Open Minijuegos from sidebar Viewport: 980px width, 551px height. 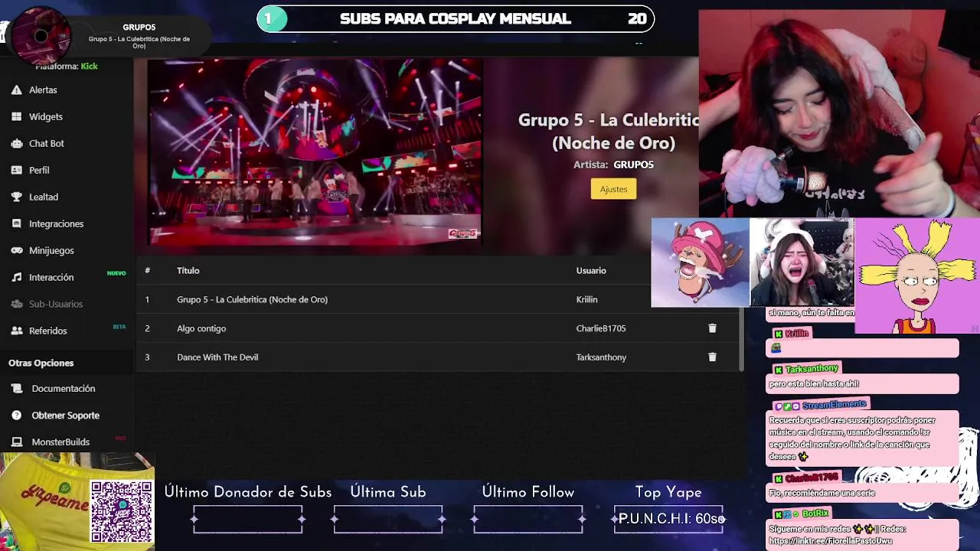coord(51,251)
